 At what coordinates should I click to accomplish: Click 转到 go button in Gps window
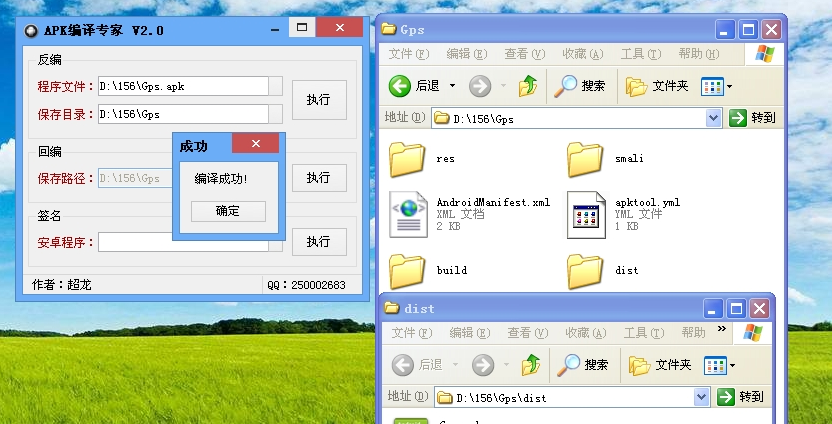[752, 118]
